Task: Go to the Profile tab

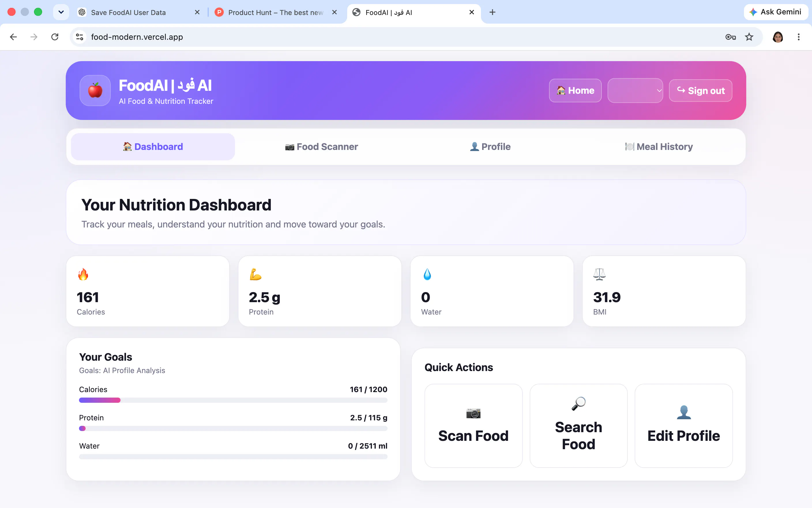Action: 490,147
